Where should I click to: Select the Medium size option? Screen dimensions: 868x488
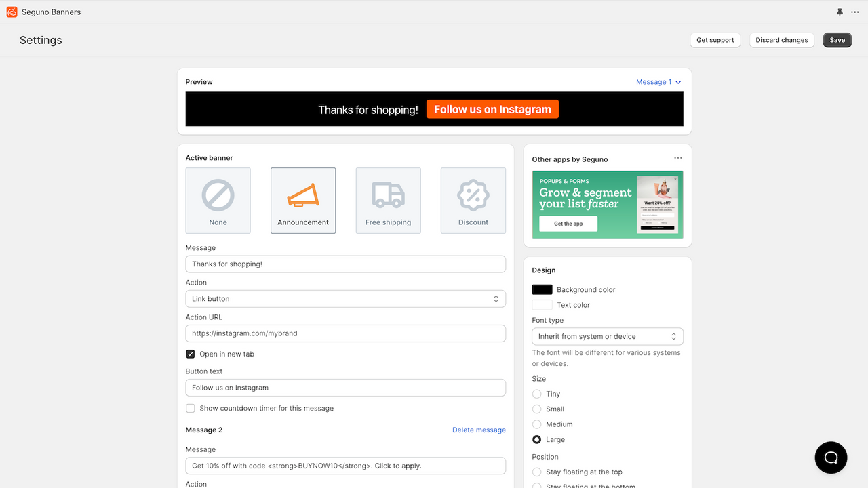pos(536,424)
